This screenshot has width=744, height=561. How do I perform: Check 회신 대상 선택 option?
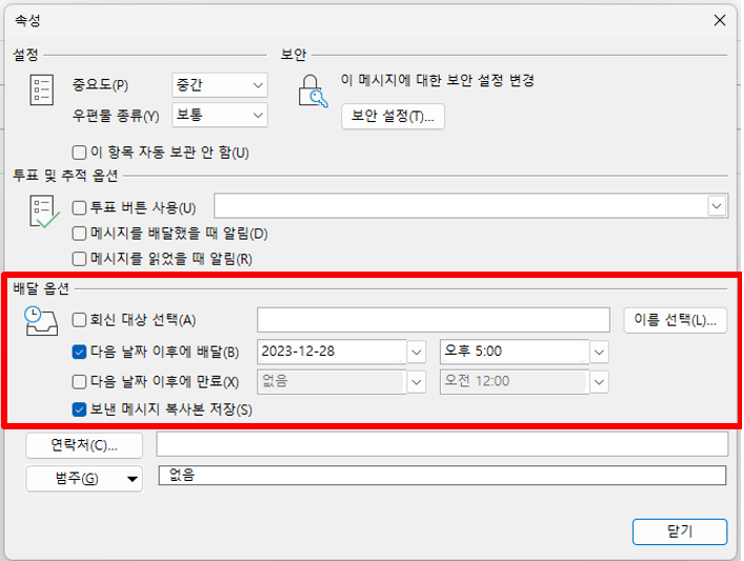point(79,320)
